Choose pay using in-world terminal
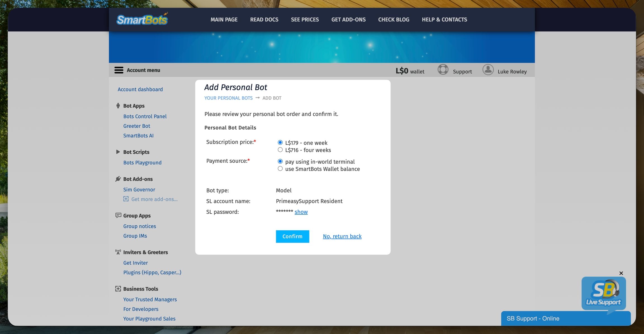This screenshot has width=644, height=334. [280, 161]
